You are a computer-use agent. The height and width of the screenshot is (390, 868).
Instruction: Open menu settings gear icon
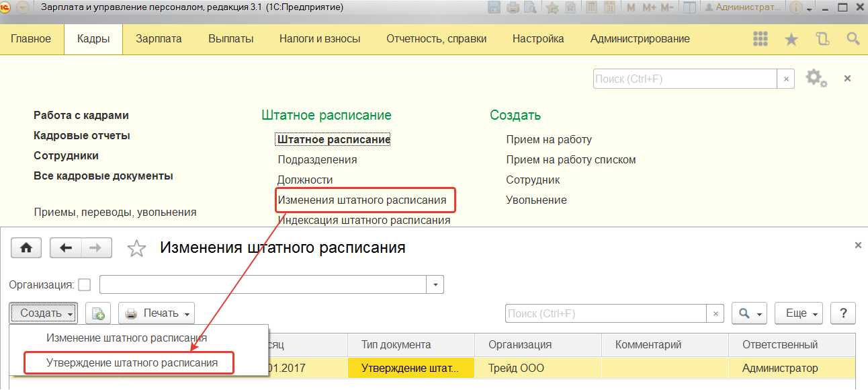(x=816, y=78)
